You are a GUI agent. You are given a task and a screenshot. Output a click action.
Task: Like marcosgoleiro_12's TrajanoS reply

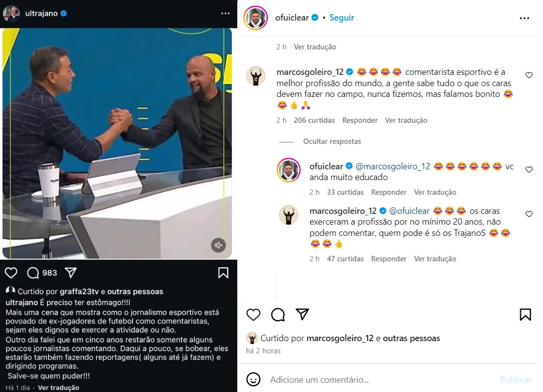click(x=529, y=214)
